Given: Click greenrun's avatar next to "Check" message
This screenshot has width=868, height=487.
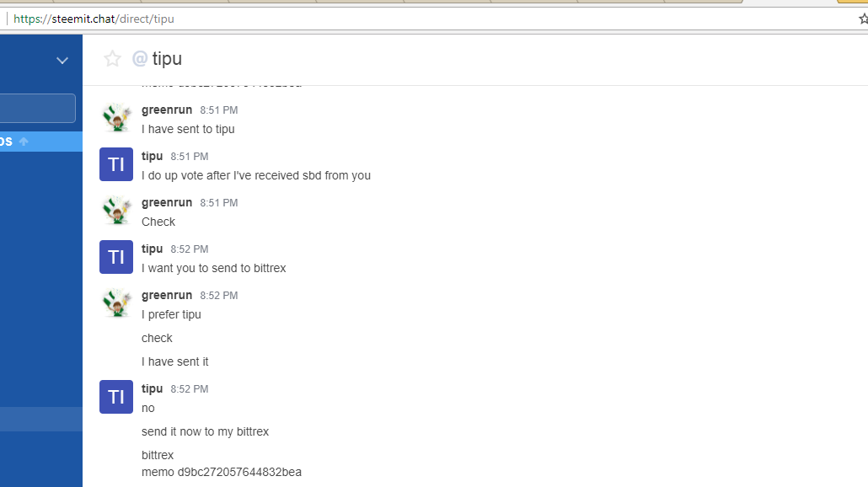Looking at the screenshot, I should coord(116,211).
